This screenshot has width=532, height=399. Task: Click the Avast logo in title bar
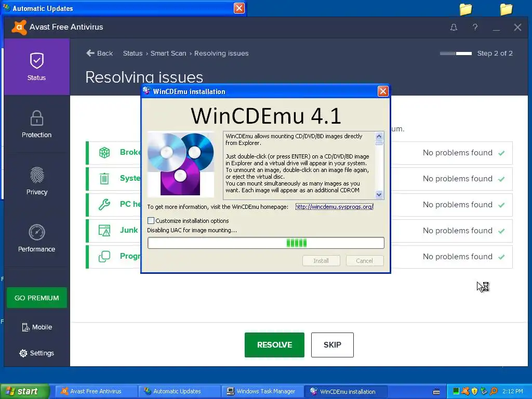[19, 27]
